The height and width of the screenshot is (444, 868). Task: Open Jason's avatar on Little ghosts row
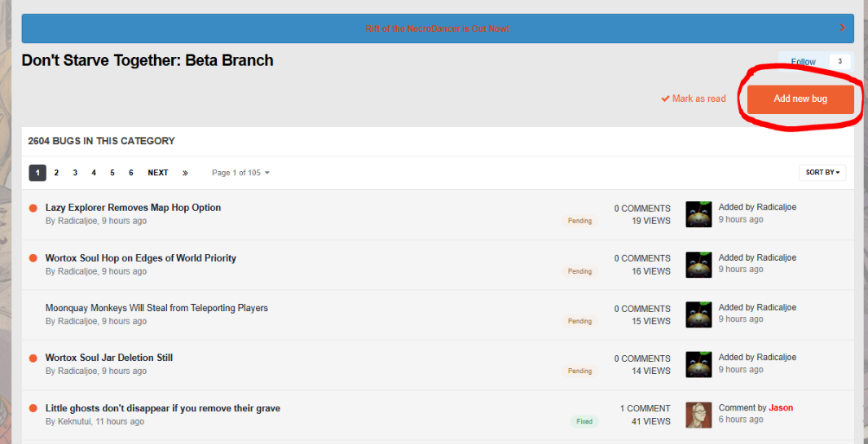[698, 415]
